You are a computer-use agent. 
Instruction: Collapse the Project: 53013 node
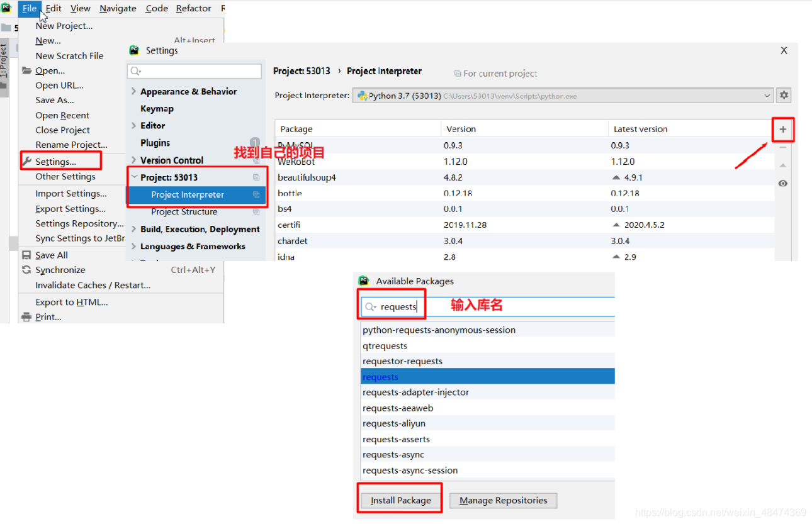(134, 177)
